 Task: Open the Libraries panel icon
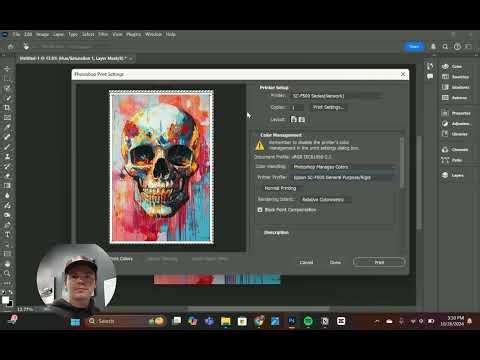click(x=445, y=134)
